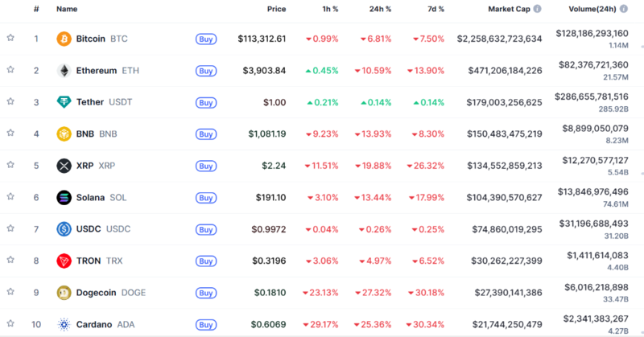Click the BNB logo icon
644x337 pixels.
point(64,134)
